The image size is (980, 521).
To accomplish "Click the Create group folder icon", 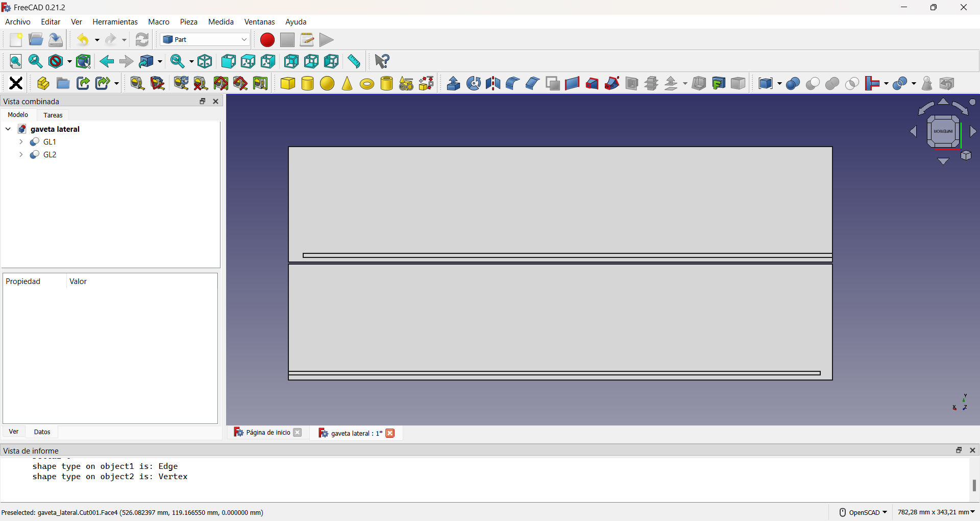I will [63, 83].
